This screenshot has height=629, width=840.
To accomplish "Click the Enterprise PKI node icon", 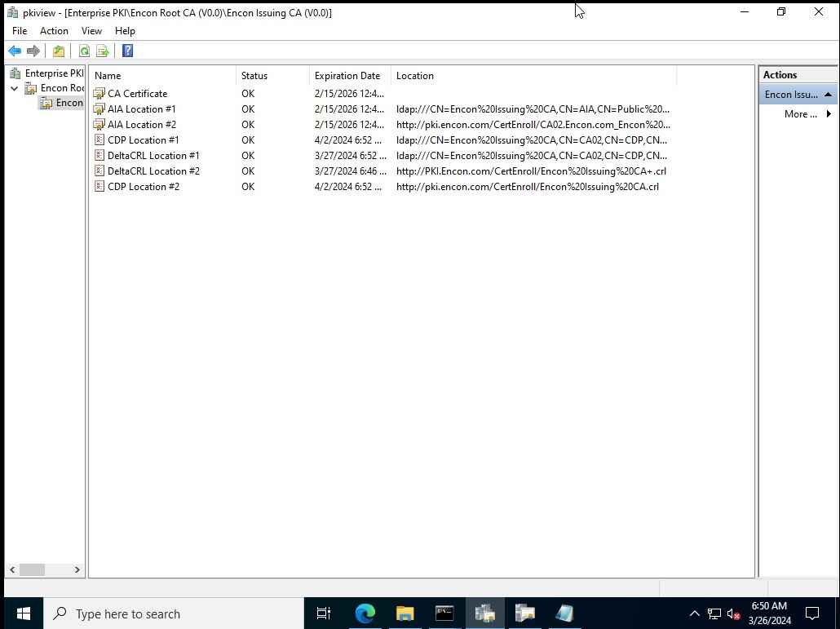I will click(14, 73).
